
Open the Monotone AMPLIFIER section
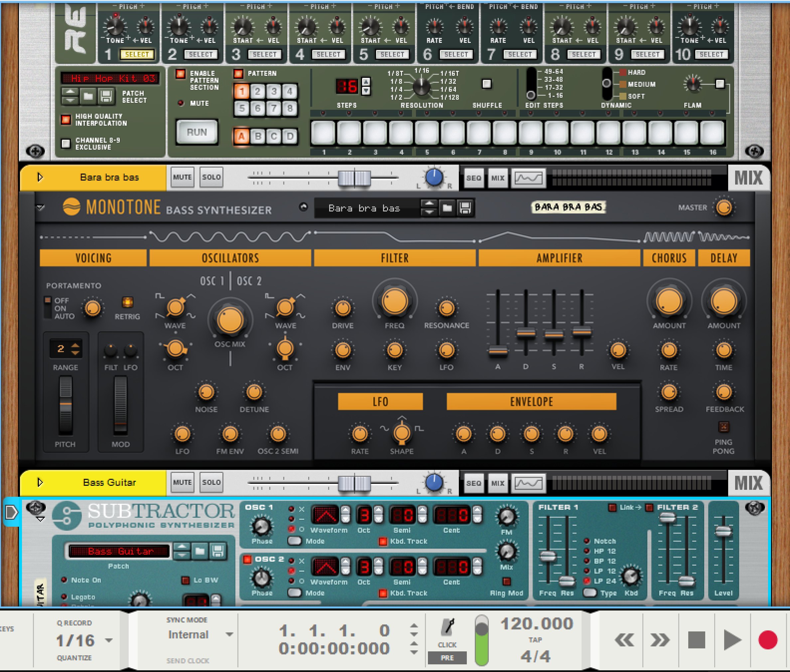coord(559,258)
